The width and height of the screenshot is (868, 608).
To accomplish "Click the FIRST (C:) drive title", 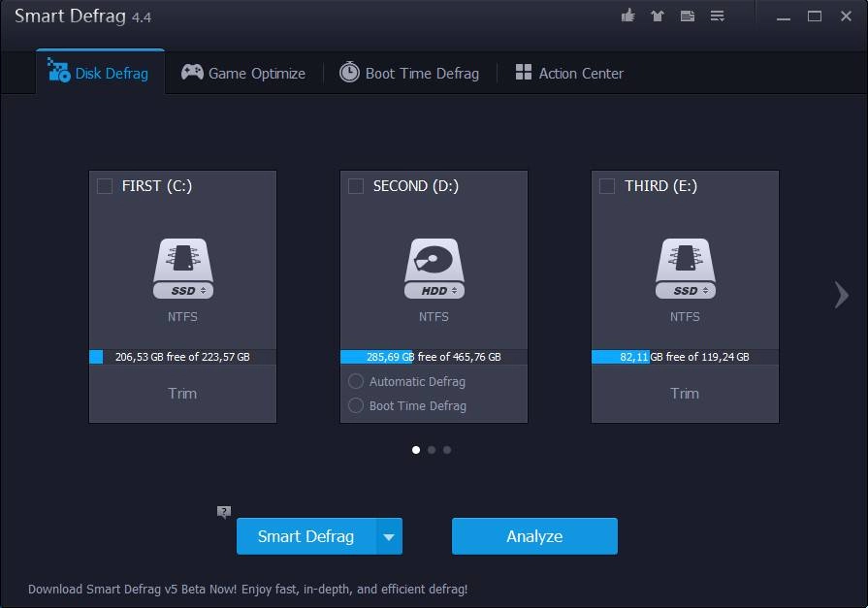I will pyautogui.click(x=157, y=186).
